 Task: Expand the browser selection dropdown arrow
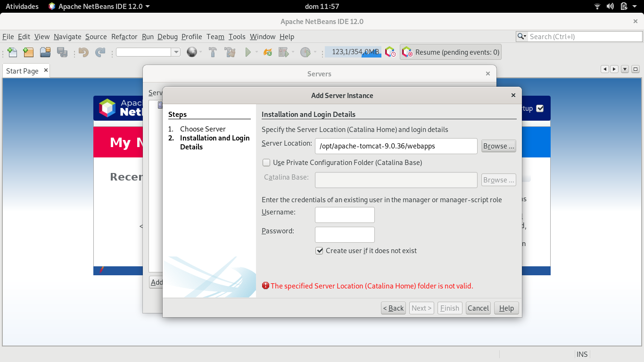point(200,52)
